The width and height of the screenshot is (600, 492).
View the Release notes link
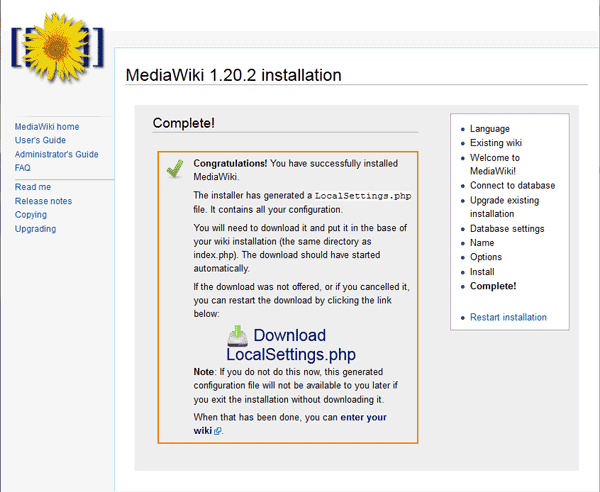pyautogui.click(x=43, y=201)
